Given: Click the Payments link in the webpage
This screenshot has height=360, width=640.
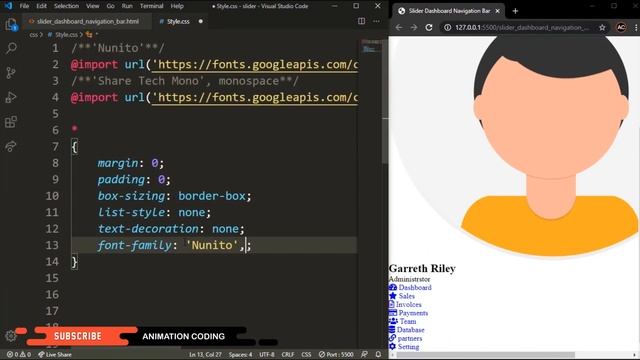Looking at the screenshot, I should click(413, 313).
